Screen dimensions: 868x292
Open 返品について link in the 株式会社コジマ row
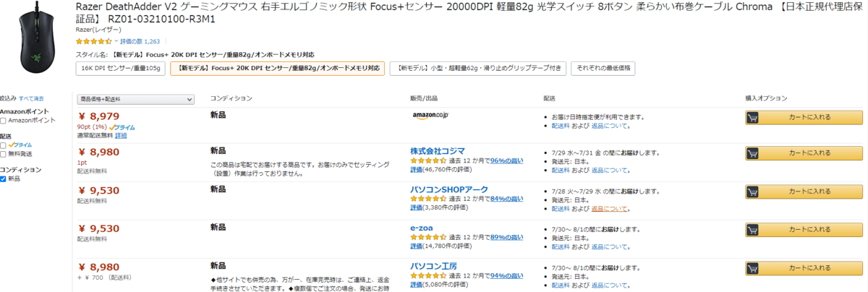click(610, 171)
